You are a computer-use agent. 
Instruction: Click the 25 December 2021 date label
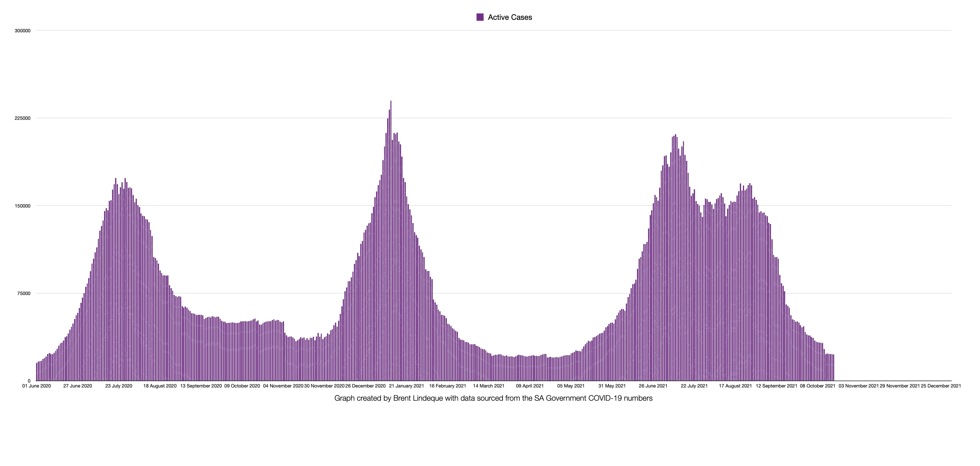click(x=940, y=386)
